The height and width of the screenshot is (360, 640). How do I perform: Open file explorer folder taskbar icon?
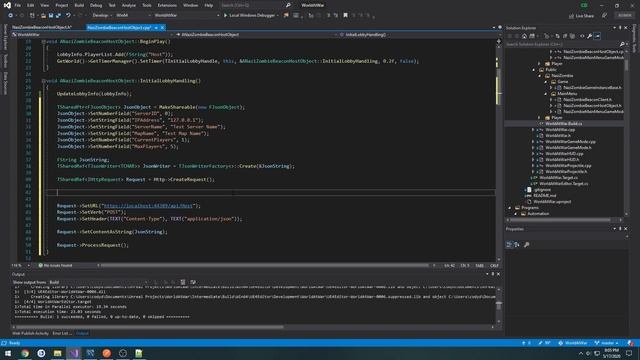click(x=58, y=353)
